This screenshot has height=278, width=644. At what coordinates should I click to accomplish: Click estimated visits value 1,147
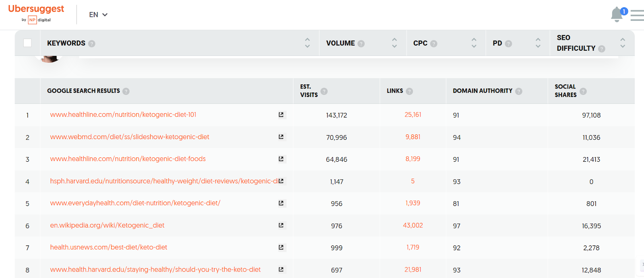click(x=336, y=181)
